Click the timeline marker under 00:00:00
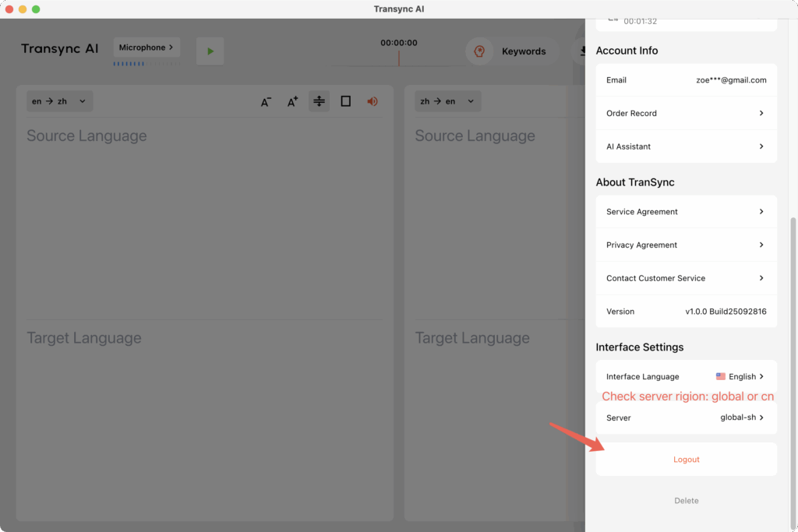Viewport: 798px width, 532px height. pos(399,58)
